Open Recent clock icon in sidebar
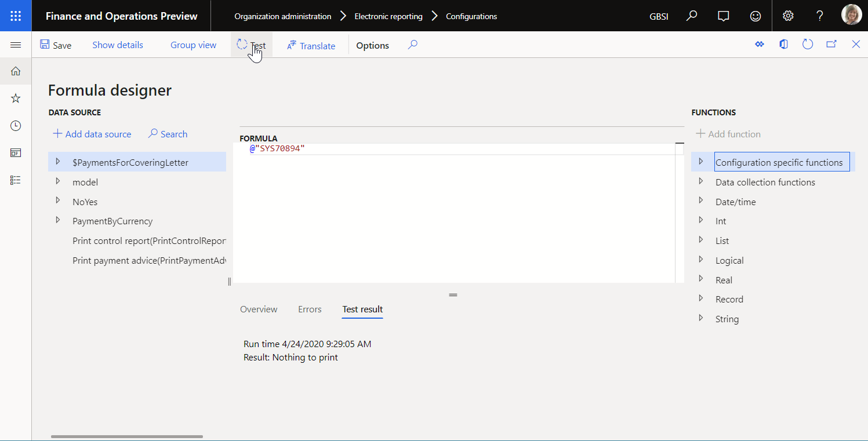This screenshot has width=868, height=441. (16, 126)
